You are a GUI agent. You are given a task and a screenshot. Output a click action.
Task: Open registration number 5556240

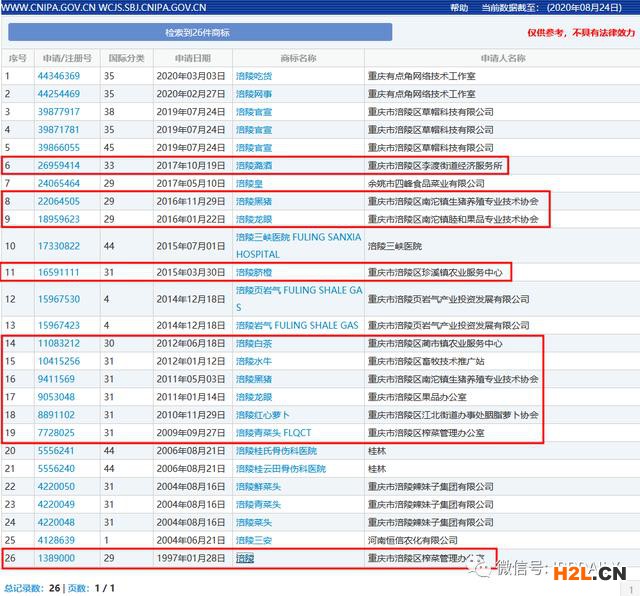tap(56, 469)
